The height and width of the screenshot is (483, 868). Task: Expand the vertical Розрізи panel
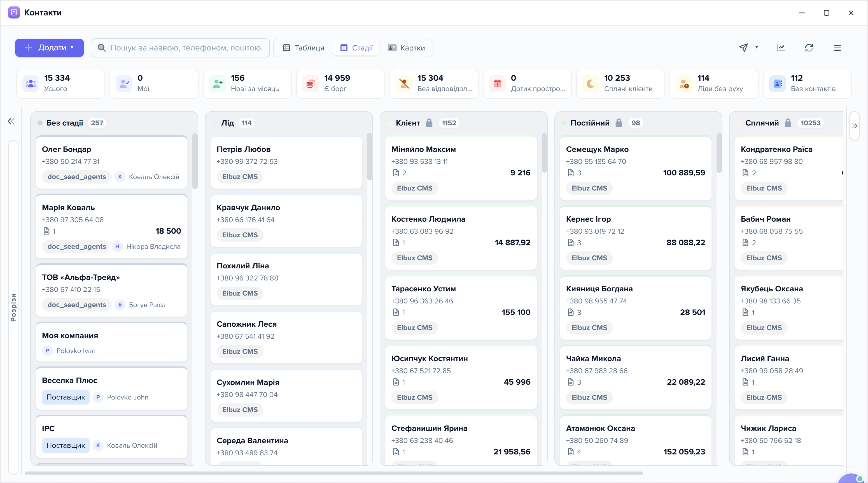13,307
